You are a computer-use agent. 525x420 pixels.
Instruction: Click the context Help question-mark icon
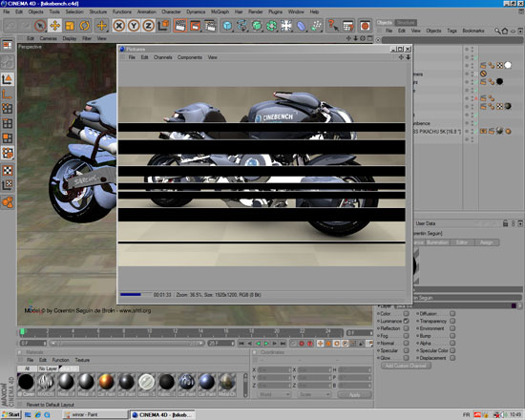coord(333,26)
